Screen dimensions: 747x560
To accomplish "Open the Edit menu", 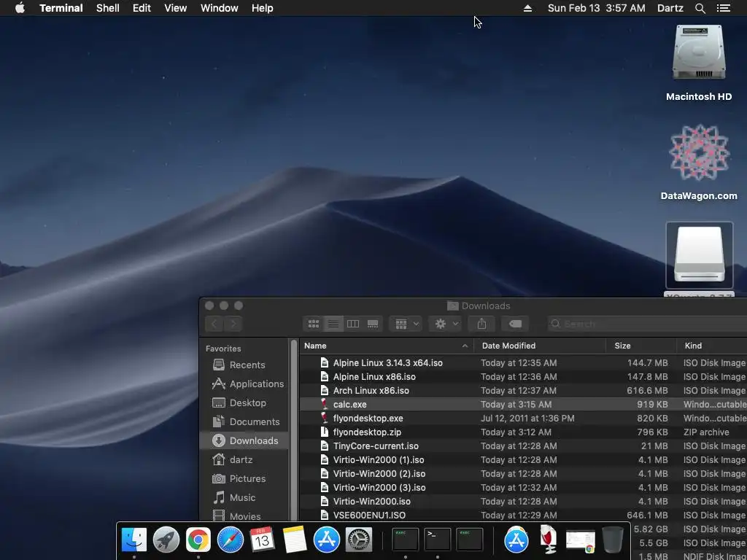I will click(x=142, y=8).
